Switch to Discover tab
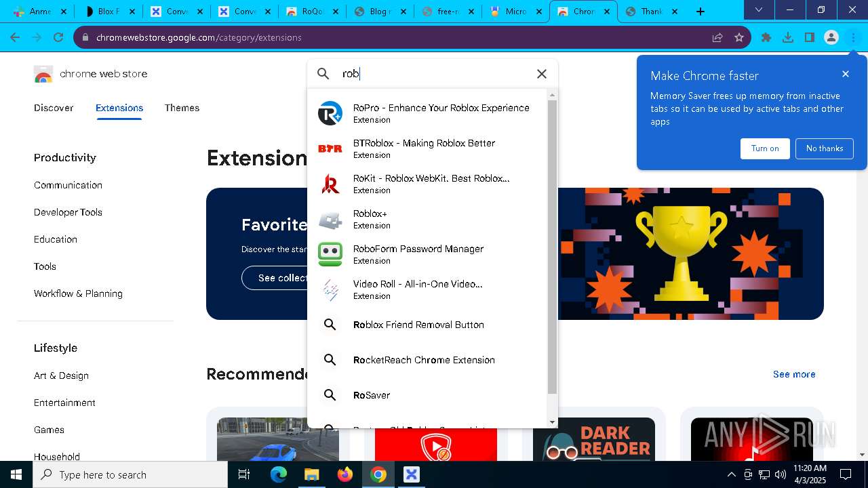Image resolution: width=868 pixels, height=488 pixels. (54, 108)
